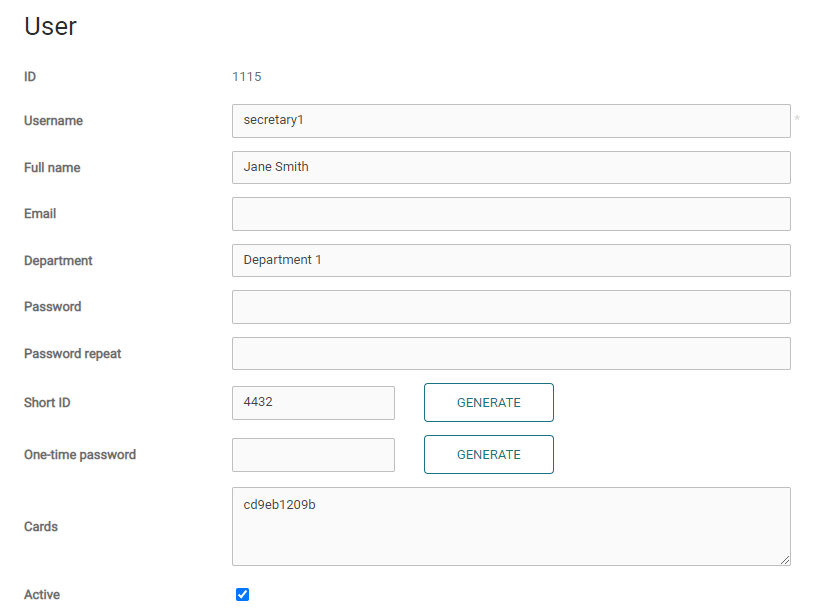824x615 pixels.
Task: Click the User page heading
Action: [50, 27]
